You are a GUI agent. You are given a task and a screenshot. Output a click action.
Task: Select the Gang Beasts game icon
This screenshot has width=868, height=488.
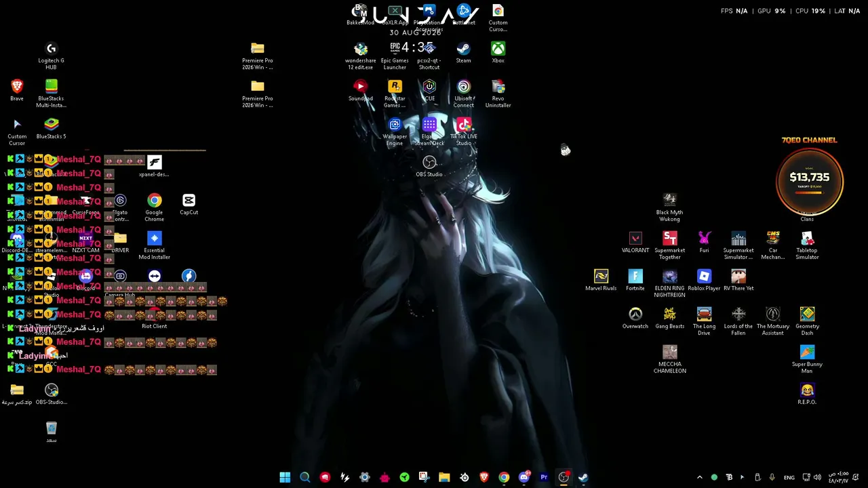coord(669,318)
